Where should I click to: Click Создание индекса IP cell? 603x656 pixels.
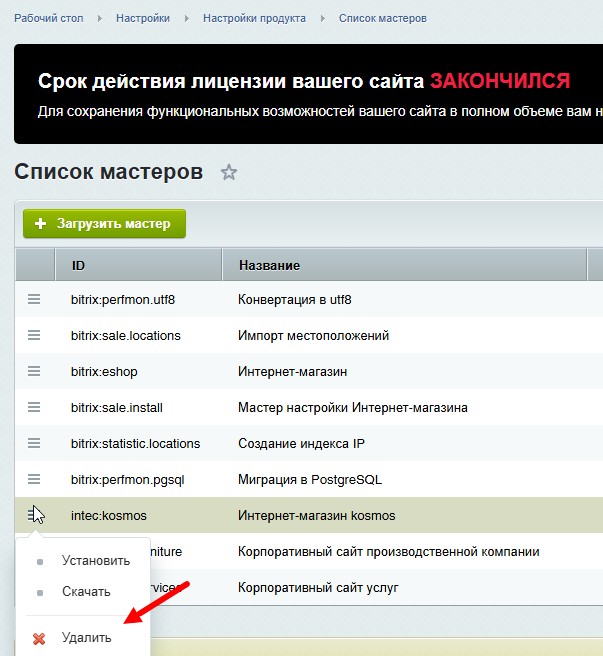coord(301,443)
